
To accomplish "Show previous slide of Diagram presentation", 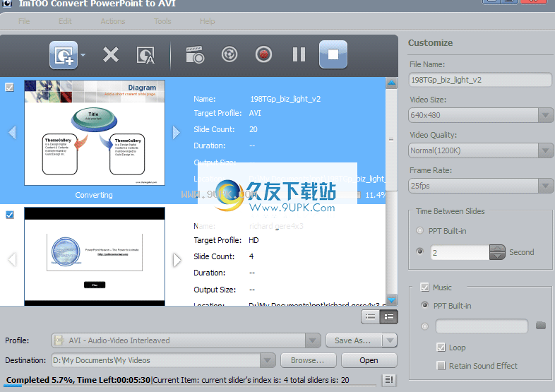I will pos(13,133).
